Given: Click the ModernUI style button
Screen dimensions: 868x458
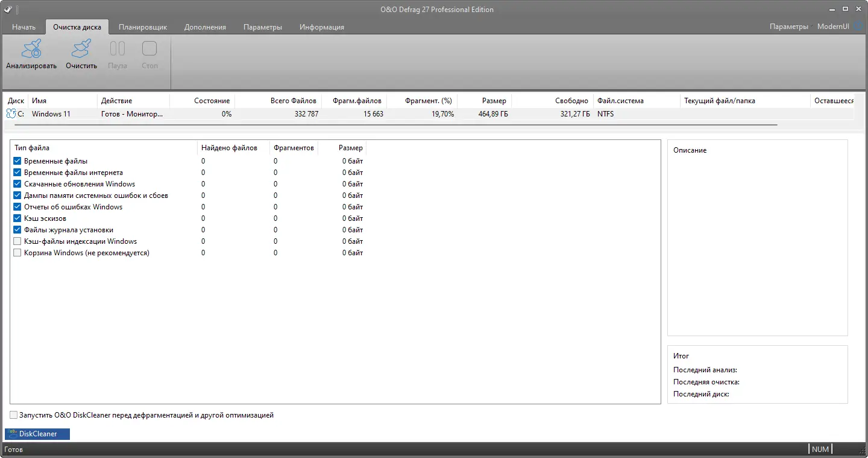Looking at the screenshot, I should coord(833,27).
